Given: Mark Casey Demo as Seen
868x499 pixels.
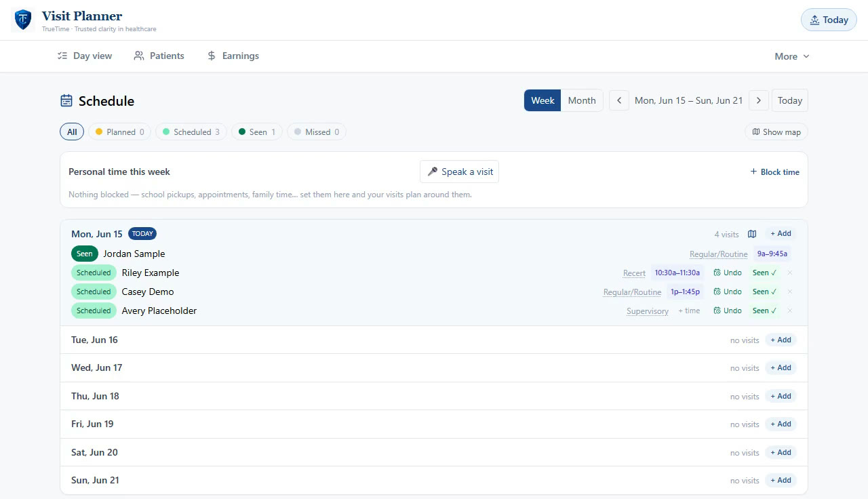Looking at the screenshot, I should click(x=764, y=292).
